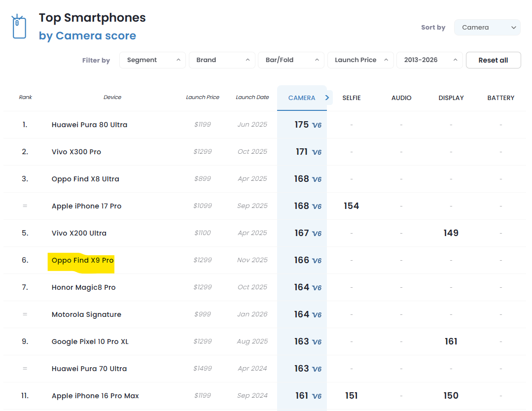Screen dimensions: 532x411
Task: Click the iPhone 17 Pro selfie score 154
Action: [352, 206]
